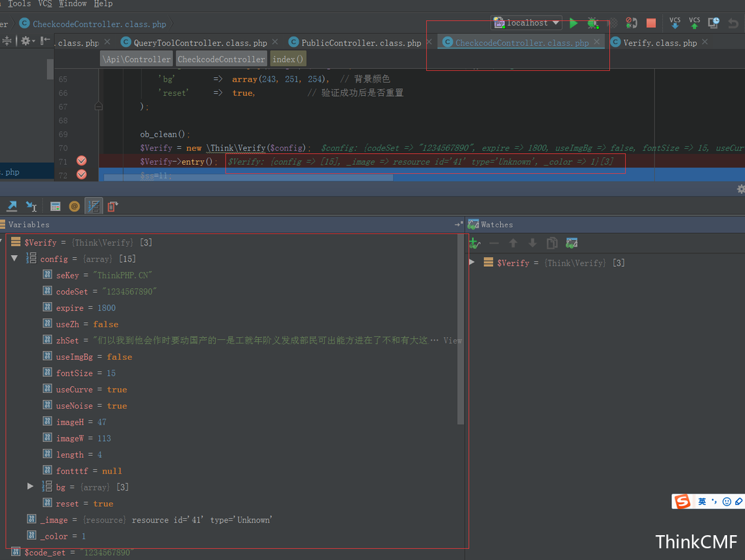Click the Run to Cursor icon

(31, 206)
